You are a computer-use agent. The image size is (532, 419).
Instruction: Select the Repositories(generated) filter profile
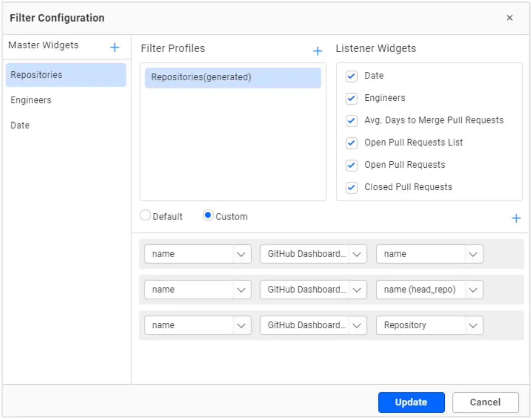[233, 78]
